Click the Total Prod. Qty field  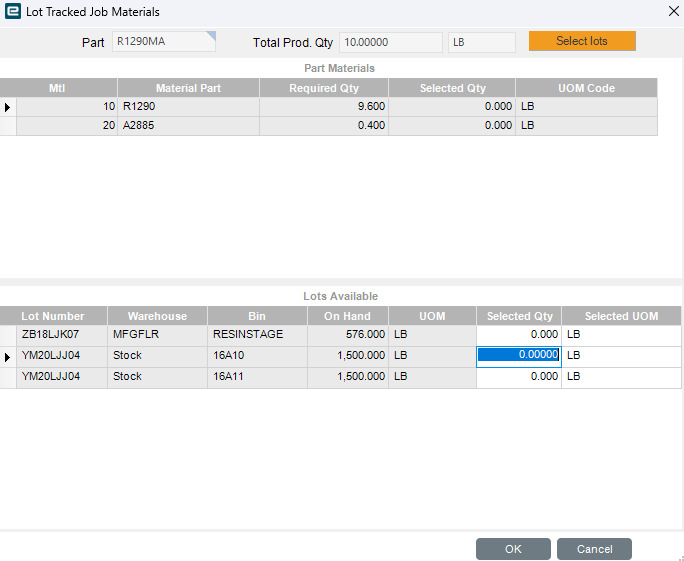click(x=391, y=42)
